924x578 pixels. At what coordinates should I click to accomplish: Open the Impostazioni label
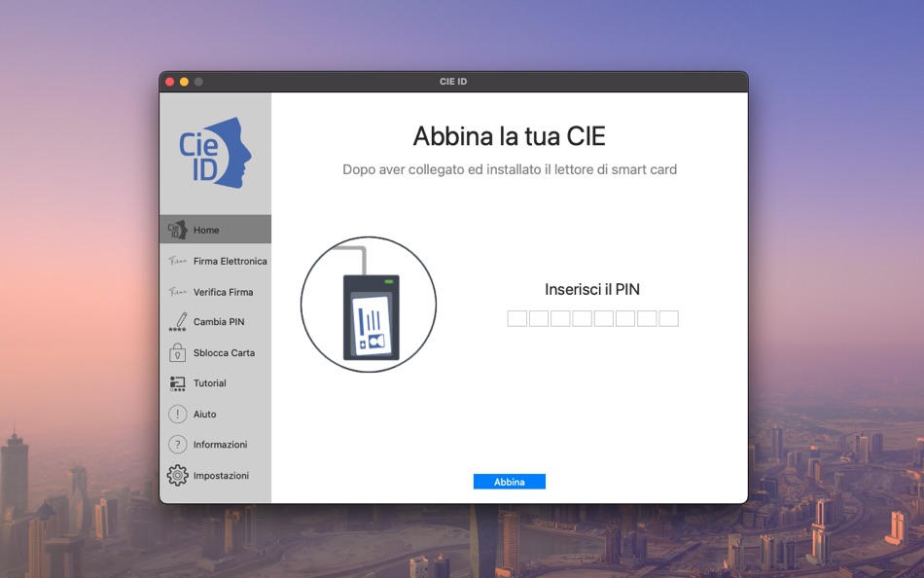pyautogui.click(x=221, y=476)
